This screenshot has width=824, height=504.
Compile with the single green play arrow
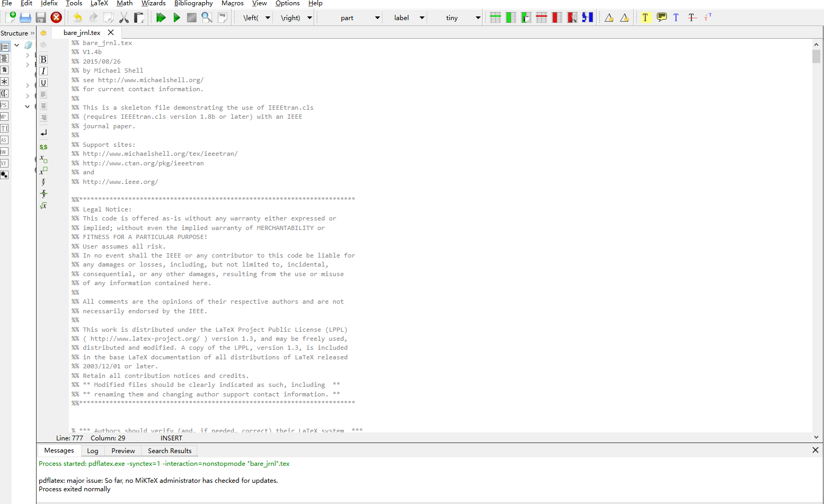pyautogui.click(x=176, y=17)
